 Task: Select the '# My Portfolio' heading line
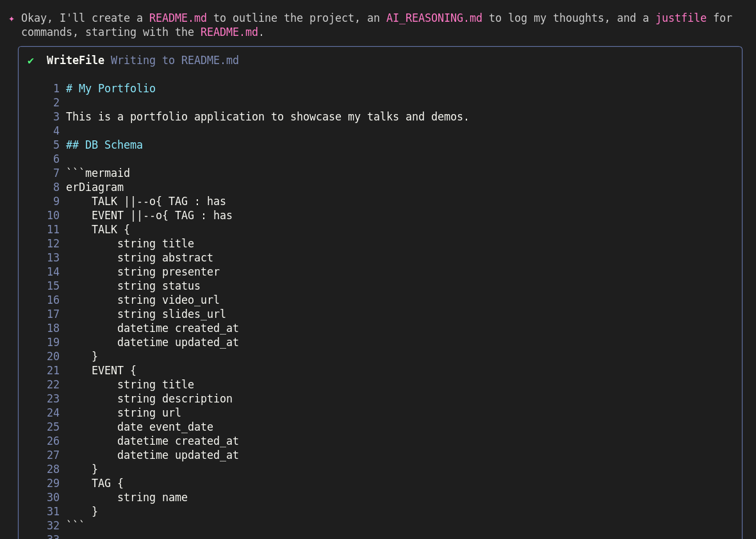(x=110, y=88)
